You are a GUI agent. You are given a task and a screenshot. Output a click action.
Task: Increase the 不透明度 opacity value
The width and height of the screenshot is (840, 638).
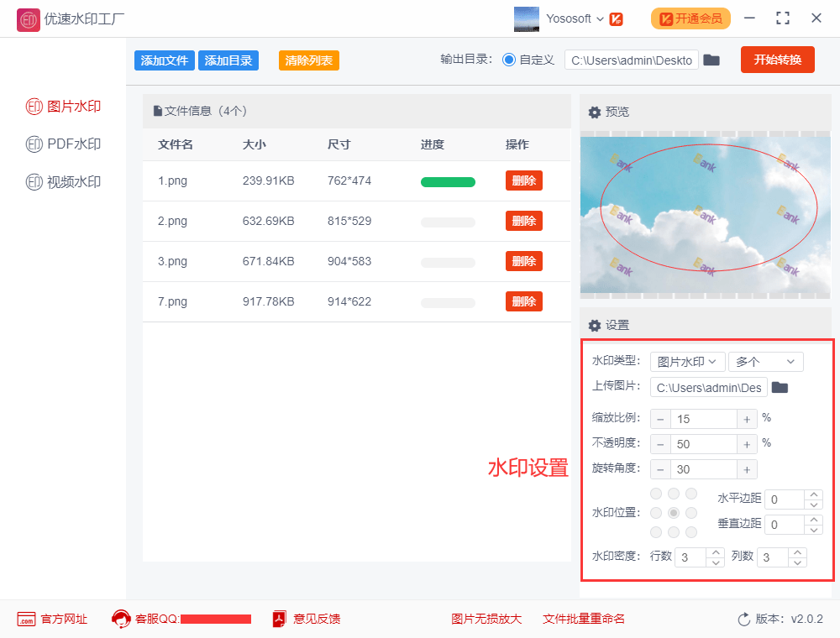(x=747, y=444)
